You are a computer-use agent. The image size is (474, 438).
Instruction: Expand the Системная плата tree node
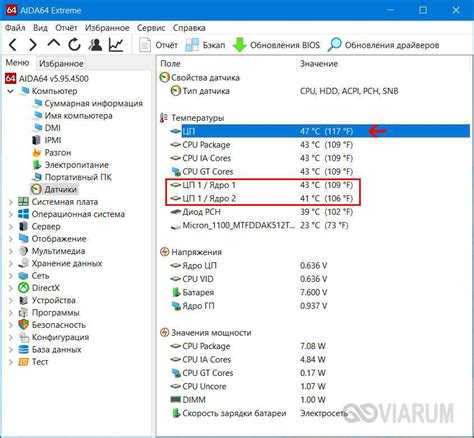point(11,202)
